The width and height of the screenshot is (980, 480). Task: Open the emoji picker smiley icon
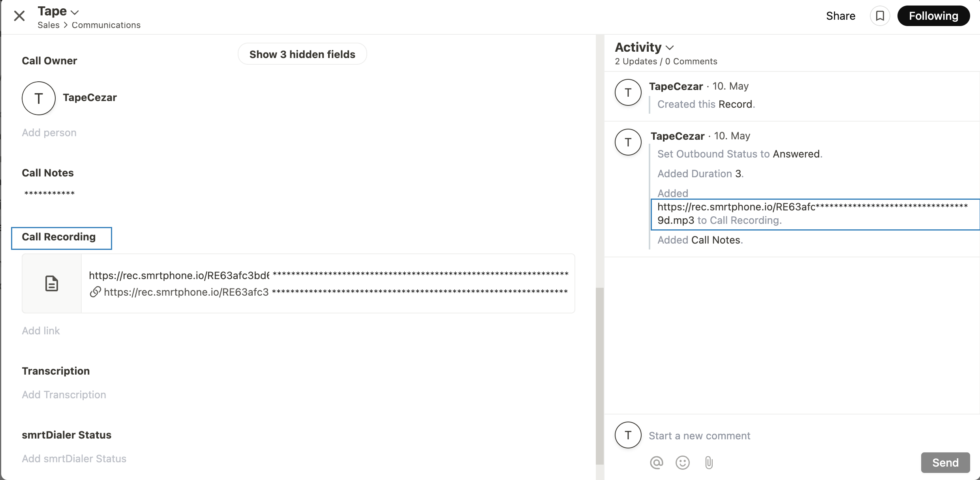[682, 462]
